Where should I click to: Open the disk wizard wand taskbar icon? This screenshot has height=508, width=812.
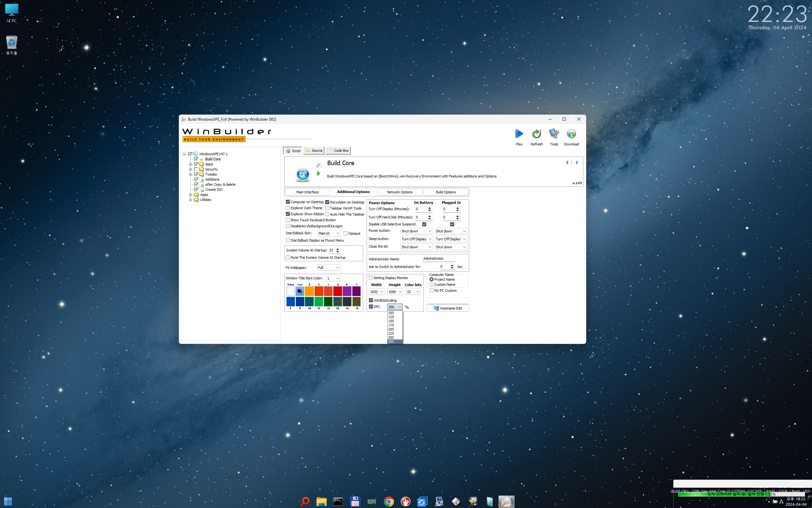[473, 502]
